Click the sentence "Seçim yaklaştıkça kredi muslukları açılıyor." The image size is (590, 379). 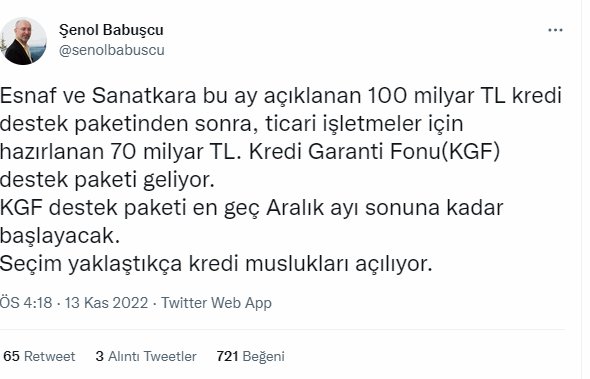(x=216, y=264)
